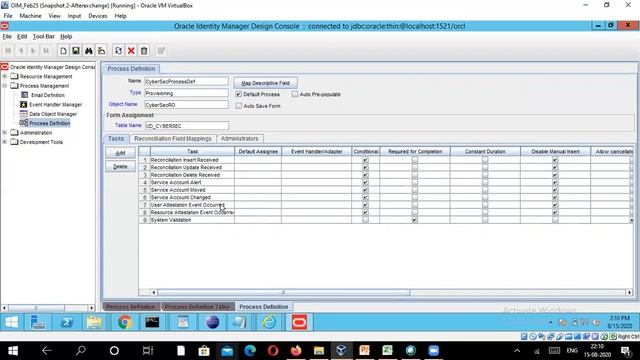
Task: Save with the floppy disk icon
Action: click(x=76, y=51)
